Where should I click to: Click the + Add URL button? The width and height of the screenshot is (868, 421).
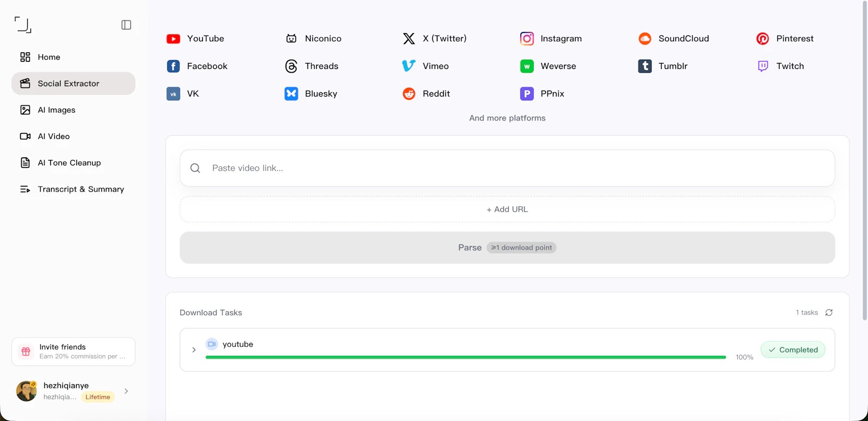(507, 209)
